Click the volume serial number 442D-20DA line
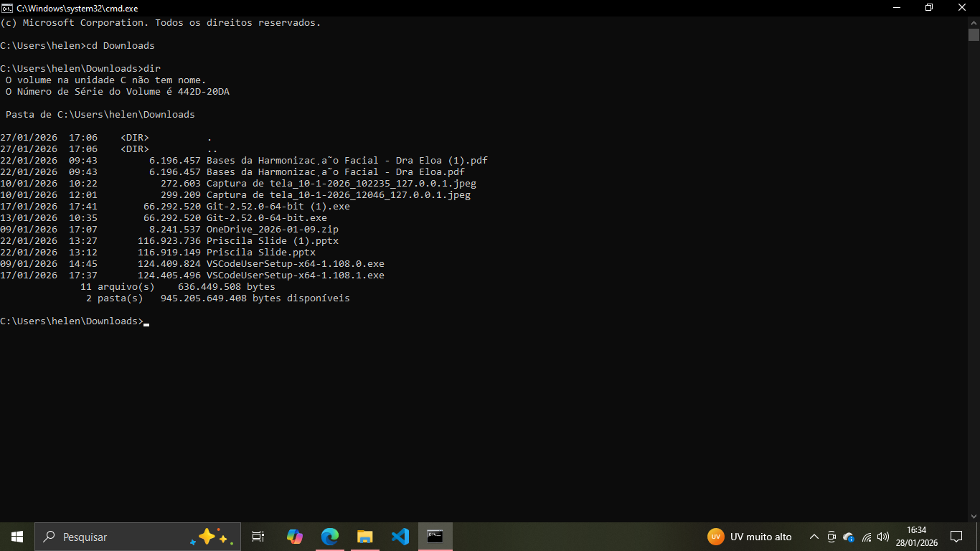980x551 pixels. click(x=118, y=91)
